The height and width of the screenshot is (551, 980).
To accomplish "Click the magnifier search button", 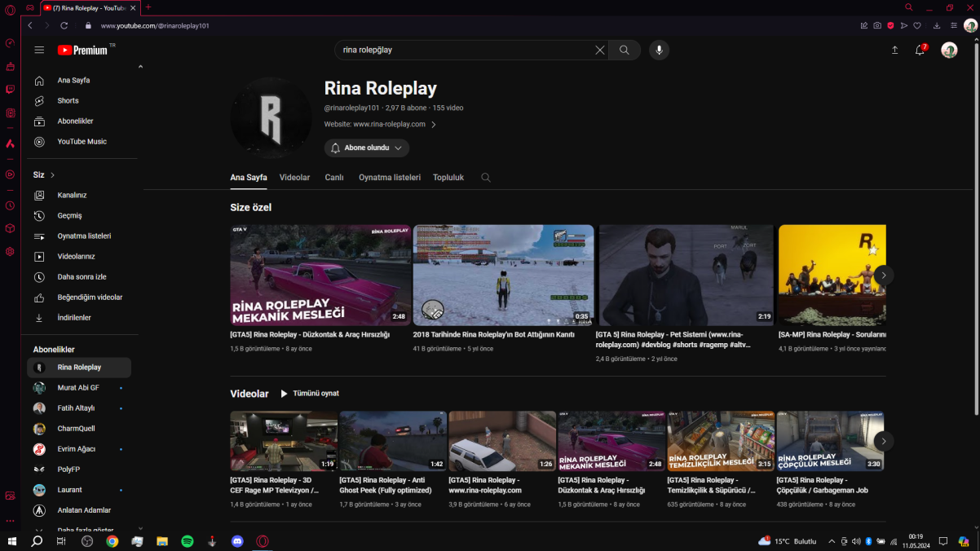I will click(625, 50).
